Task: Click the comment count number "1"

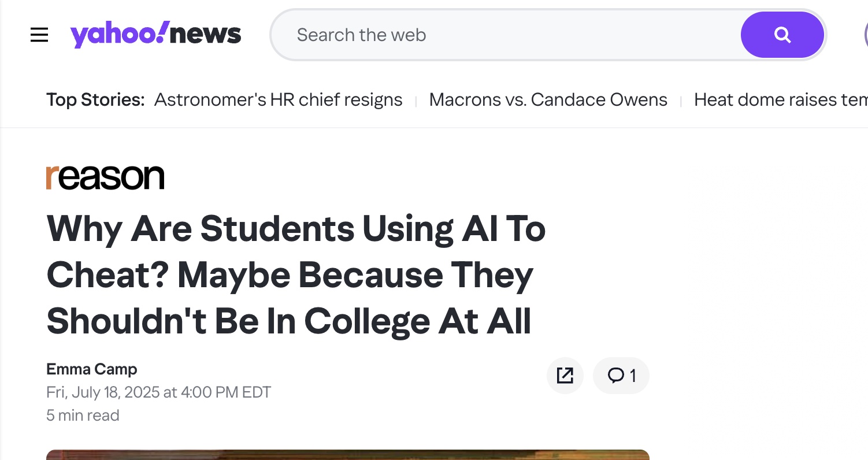Action: pos(633,376)
